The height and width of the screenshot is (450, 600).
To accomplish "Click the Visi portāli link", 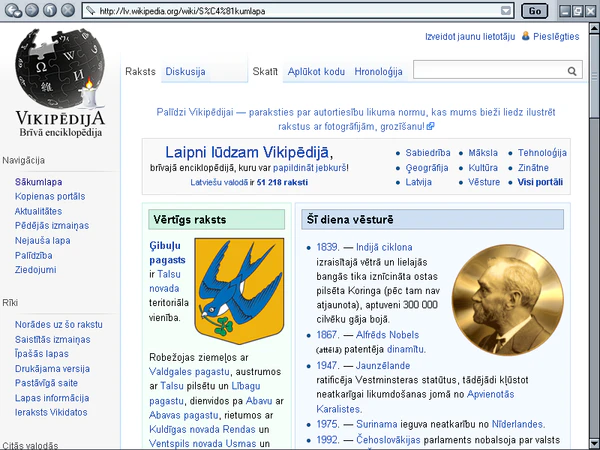I will 541,183.
